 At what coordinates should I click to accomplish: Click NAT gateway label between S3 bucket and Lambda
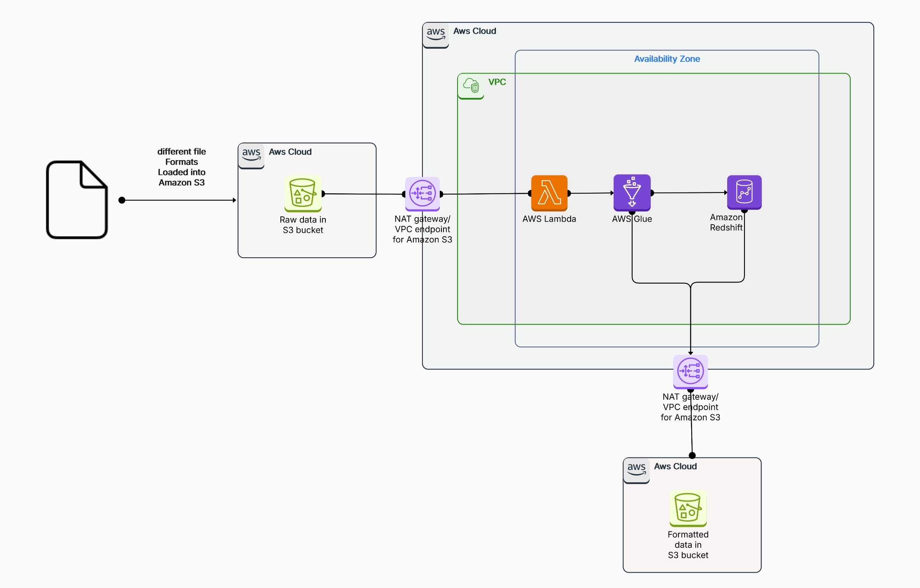(x=422, y=229)
